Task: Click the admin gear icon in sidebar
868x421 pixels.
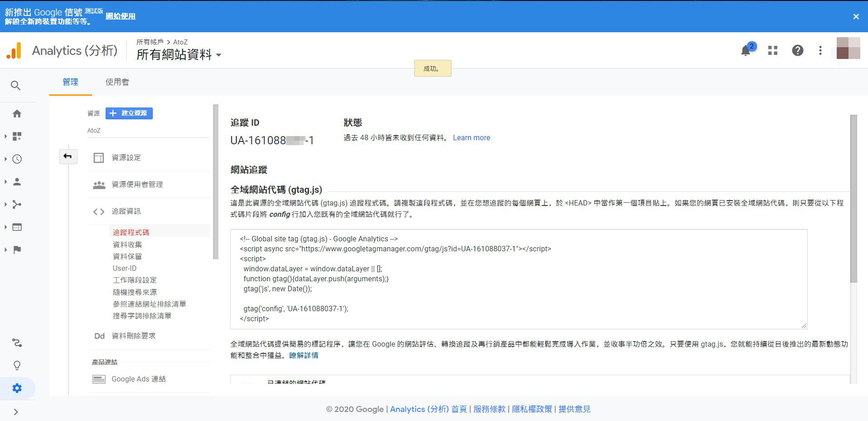Action: (x=17, y=388)
